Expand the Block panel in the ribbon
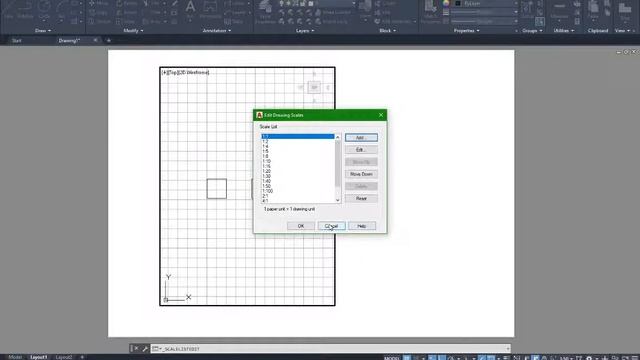Viewport: 640px width, 360px height. [x=387, y=31]
